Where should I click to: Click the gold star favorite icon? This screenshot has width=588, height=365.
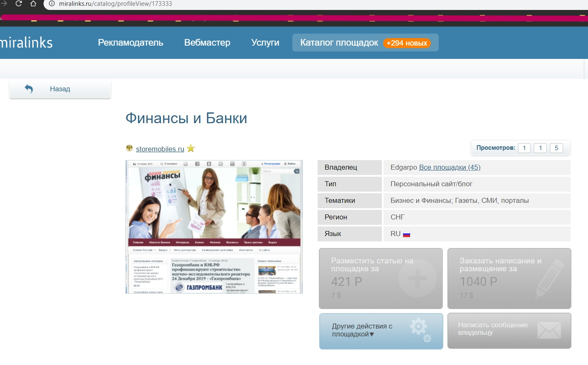pyautogui.click(x=191, y=148)
